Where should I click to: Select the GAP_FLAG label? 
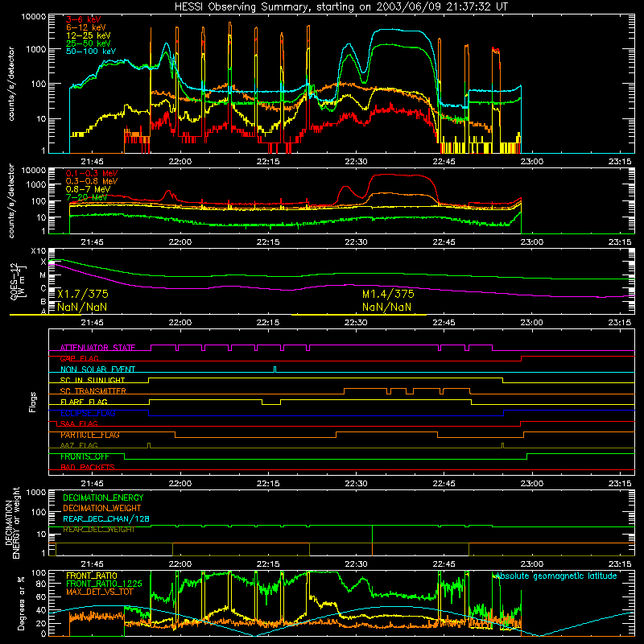[x=79, y=358]
